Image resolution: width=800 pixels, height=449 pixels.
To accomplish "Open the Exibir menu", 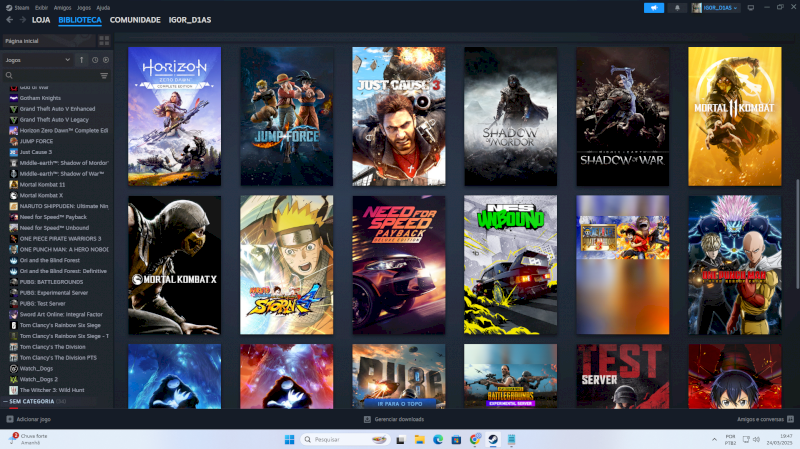I will pyautogui.click(x=40, y=7).
